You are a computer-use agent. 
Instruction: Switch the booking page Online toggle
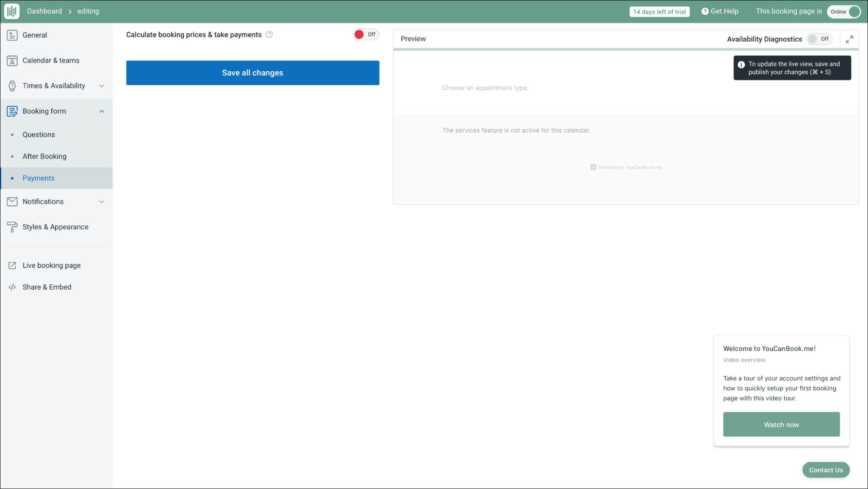(x=844, y=12)
